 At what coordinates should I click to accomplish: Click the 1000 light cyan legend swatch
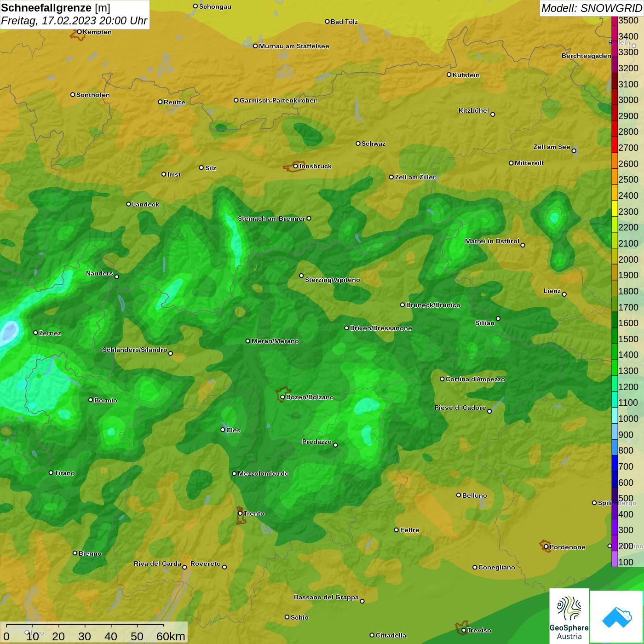pyautogui.click(x=615, y=415)
